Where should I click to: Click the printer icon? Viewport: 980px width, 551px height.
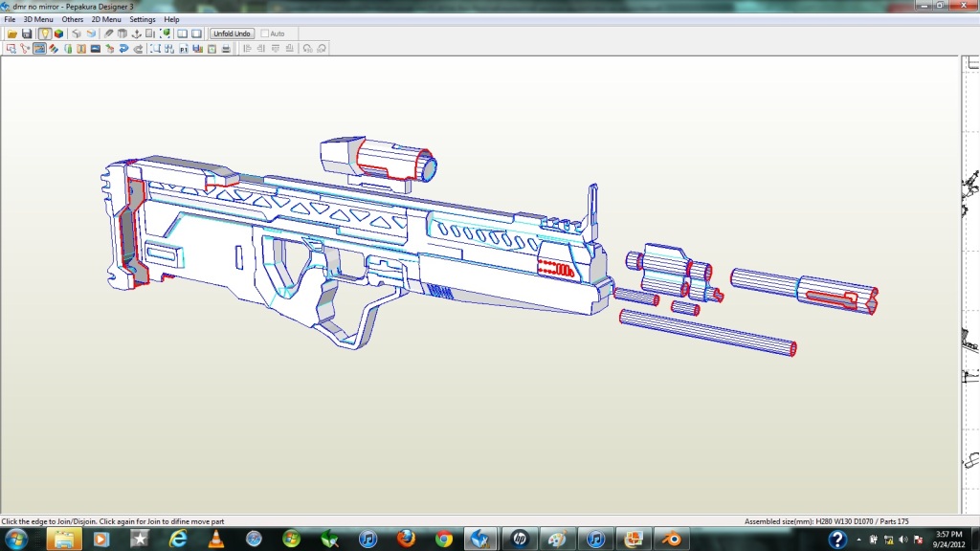pyautogui.click(x=226, y=49)
